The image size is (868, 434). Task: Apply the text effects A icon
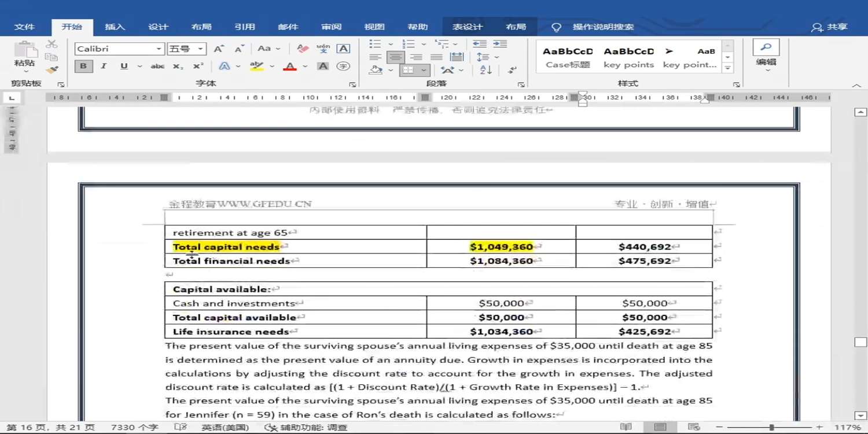pos(225,67)
